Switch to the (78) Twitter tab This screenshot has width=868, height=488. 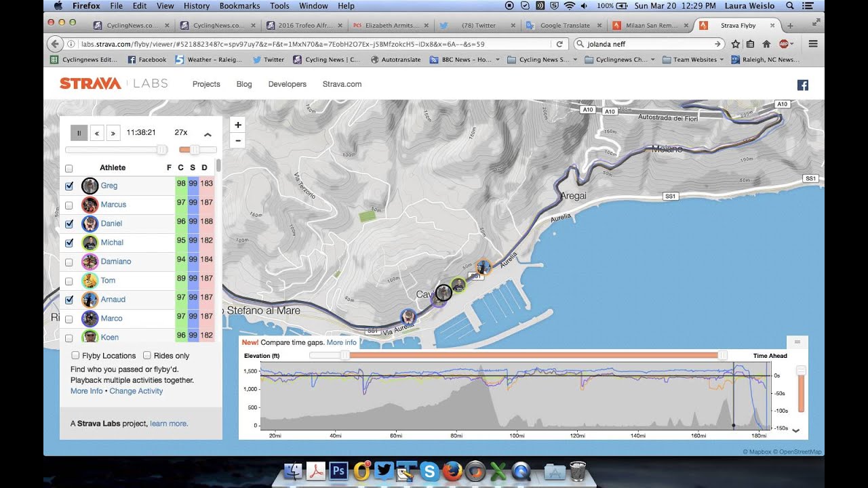coord(478,26)
